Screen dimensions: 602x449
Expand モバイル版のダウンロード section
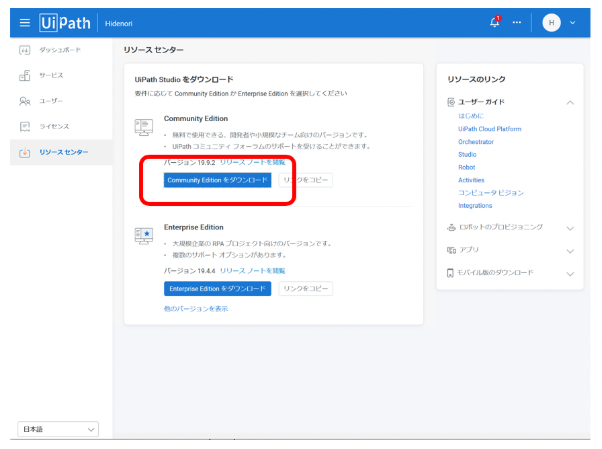point(570,273)
